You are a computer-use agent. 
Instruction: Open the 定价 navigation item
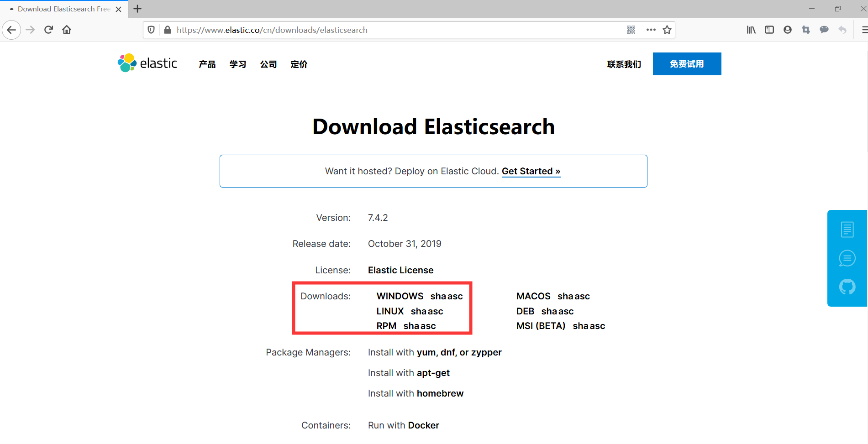click(299, 64)
